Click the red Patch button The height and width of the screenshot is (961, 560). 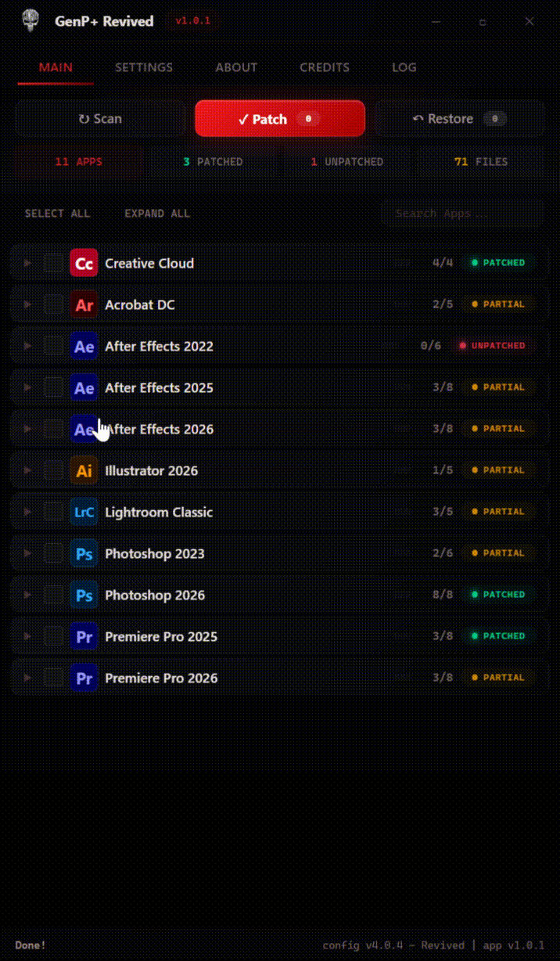coord(280,119)
